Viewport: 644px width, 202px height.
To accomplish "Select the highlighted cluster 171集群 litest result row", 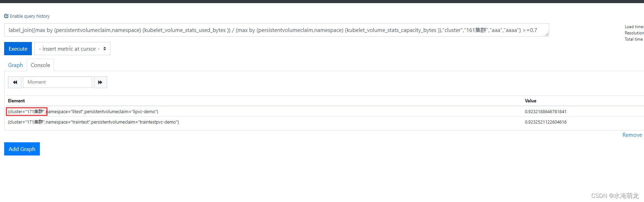I will [x=83, y=111].
